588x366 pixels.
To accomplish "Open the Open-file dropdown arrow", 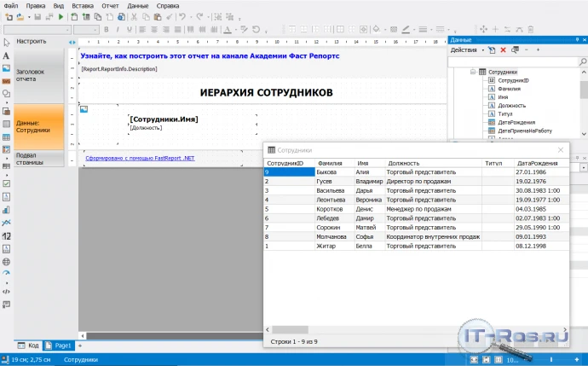I will pos(29,17).
